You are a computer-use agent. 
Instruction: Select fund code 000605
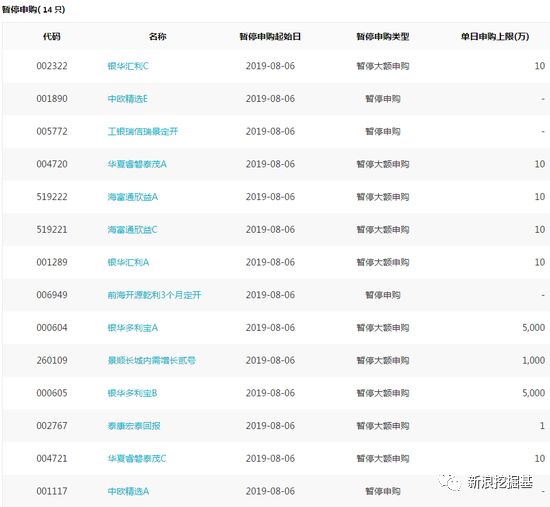(52, 393)
